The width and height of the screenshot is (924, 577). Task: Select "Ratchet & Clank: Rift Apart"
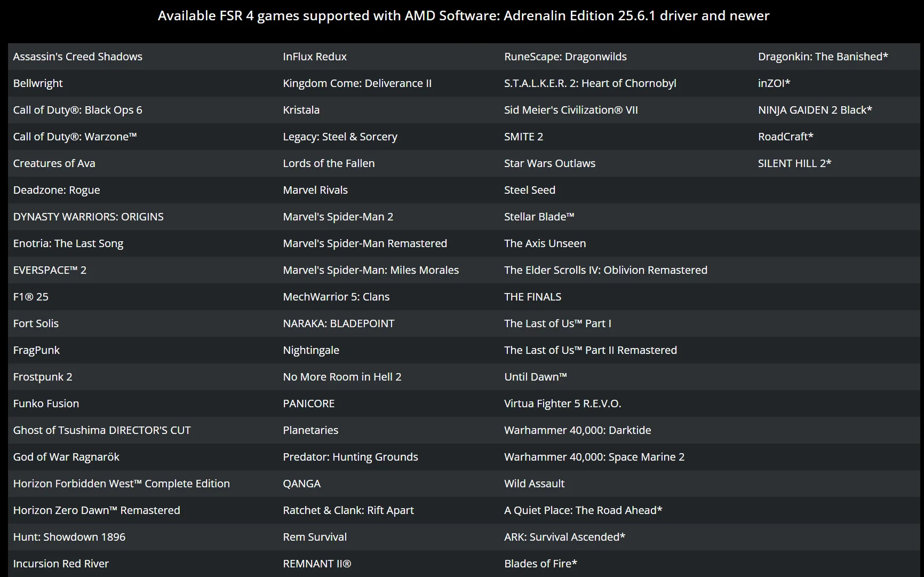(348, 510)
